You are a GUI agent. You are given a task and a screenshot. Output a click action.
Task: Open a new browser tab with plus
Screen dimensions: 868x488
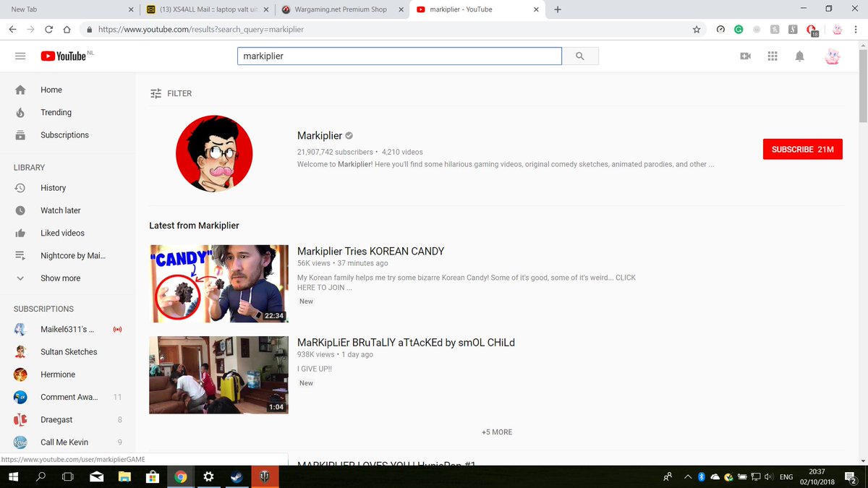pos(558,9)
